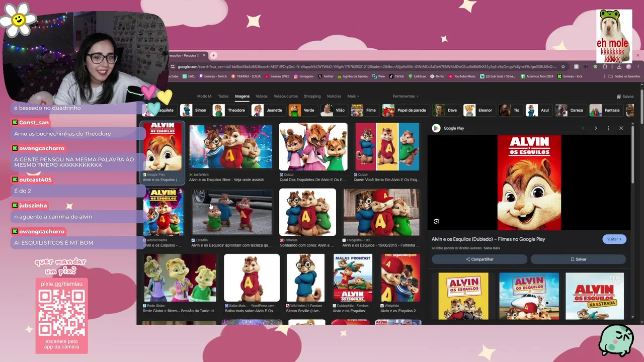Go to next image in preview panel
Viewport: 644px width, 362px height.
click(x=596, y=128)
